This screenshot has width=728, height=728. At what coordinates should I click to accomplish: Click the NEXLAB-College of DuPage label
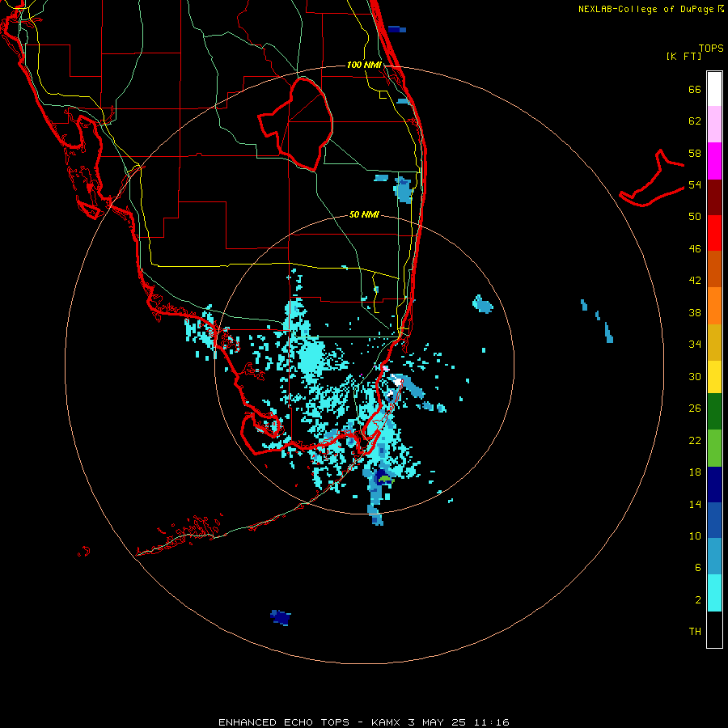point(645,9)
